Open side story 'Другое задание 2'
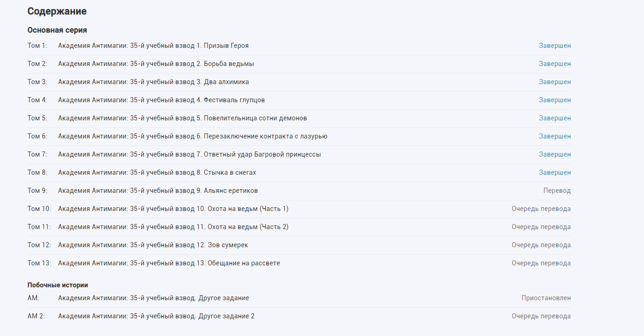 [x=156, y=316]
